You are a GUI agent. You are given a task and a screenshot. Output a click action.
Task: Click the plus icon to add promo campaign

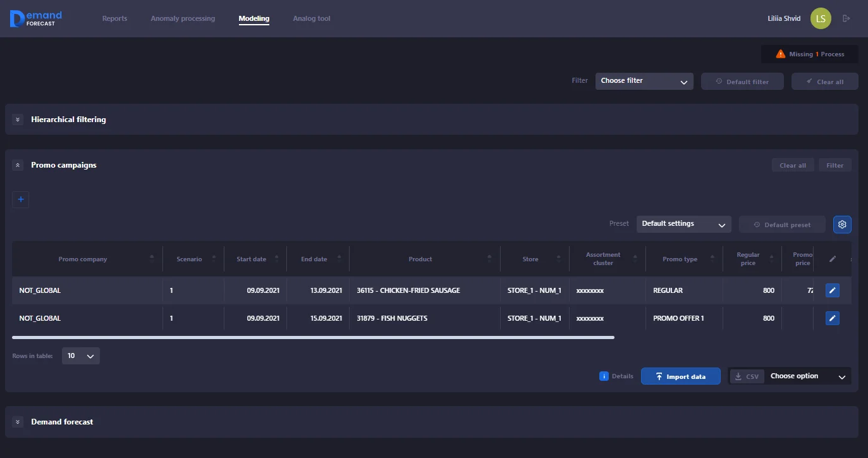point(20,199)
